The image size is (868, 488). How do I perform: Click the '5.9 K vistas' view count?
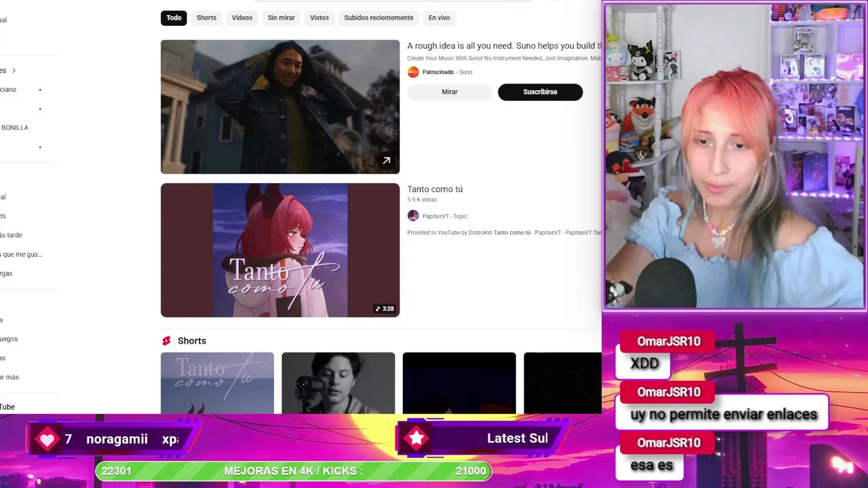coord(422,200)
